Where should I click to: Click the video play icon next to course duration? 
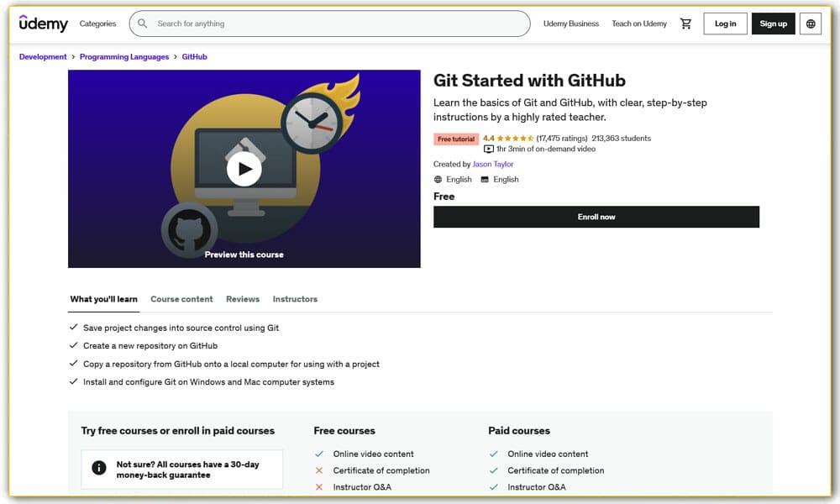[x=488, y=150]
